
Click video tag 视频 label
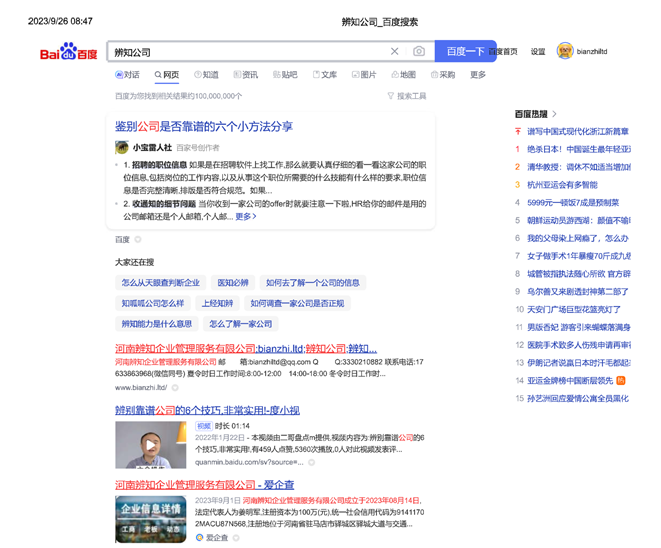tap(204, 426)
